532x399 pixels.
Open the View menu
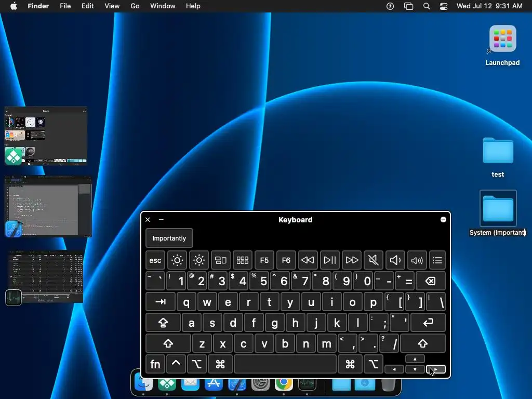(112, 6)
